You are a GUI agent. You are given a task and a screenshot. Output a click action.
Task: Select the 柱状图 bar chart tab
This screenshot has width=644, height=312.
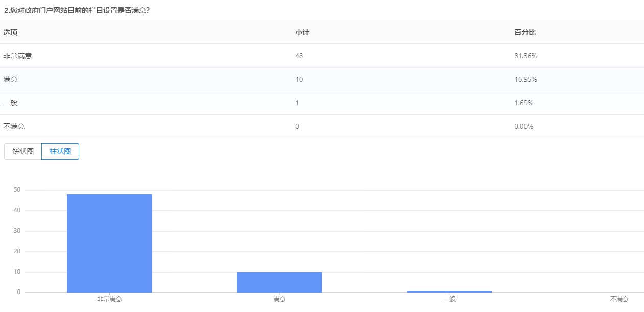pos(60,151)
